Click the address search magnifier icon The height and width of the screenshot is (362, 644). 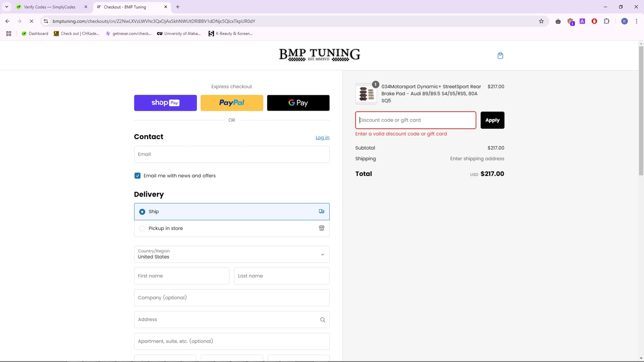322,320
